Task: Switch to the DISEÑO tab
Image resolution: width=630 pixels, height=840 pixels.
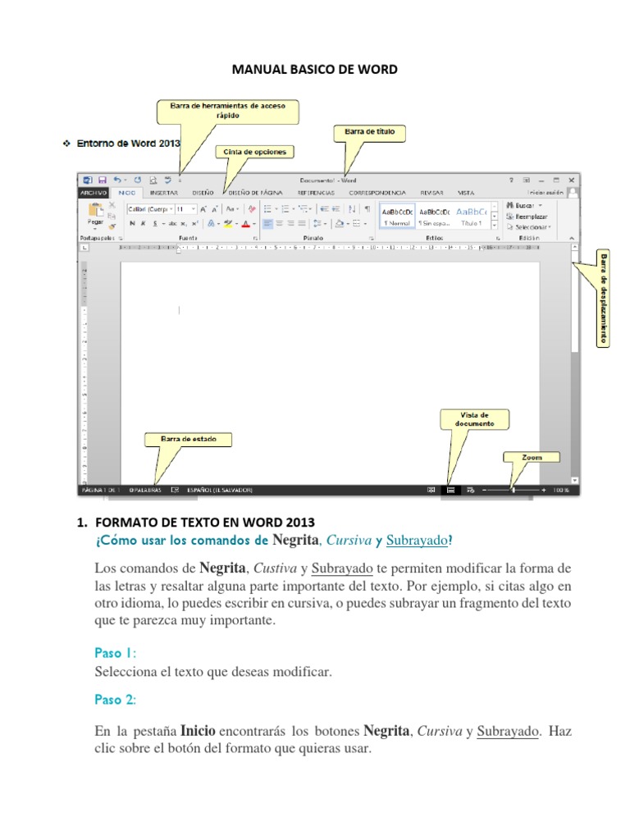Action: 203,193
